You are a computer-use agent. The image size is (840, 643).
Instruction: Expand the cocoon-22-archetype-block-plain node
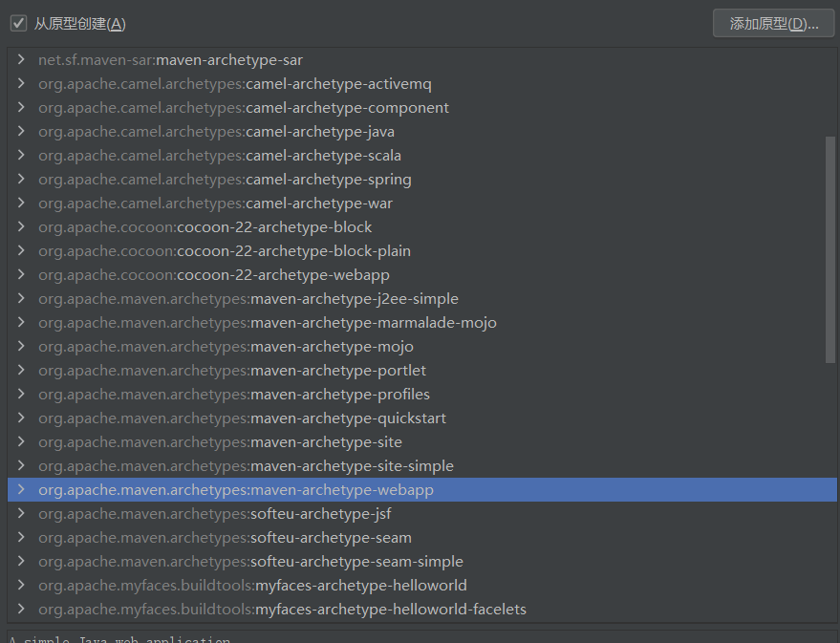(x=21, y=250)
